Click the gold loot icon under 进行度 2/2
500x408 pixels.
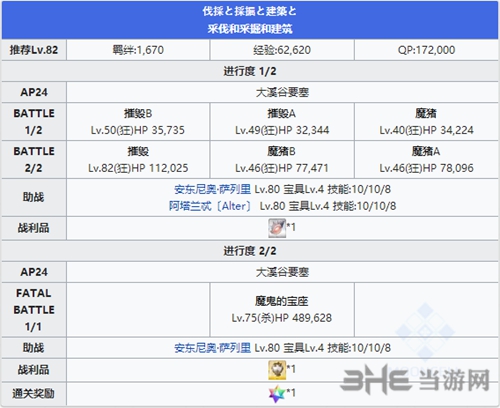pos(277,370)
